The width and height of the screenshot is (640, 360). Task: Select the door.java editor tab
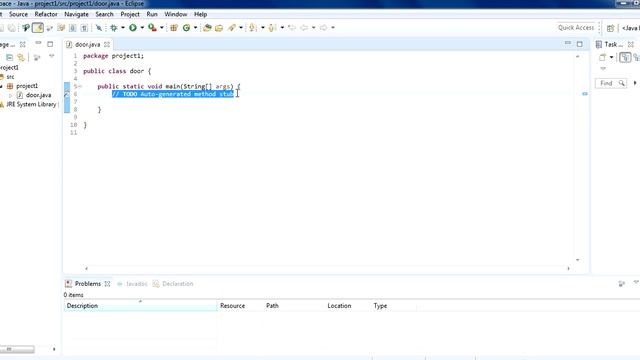click(x=87, y=44)
